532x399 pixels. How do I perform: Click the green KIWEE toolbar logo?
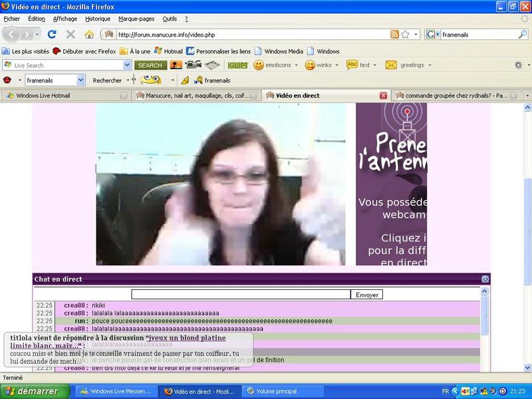237,65
